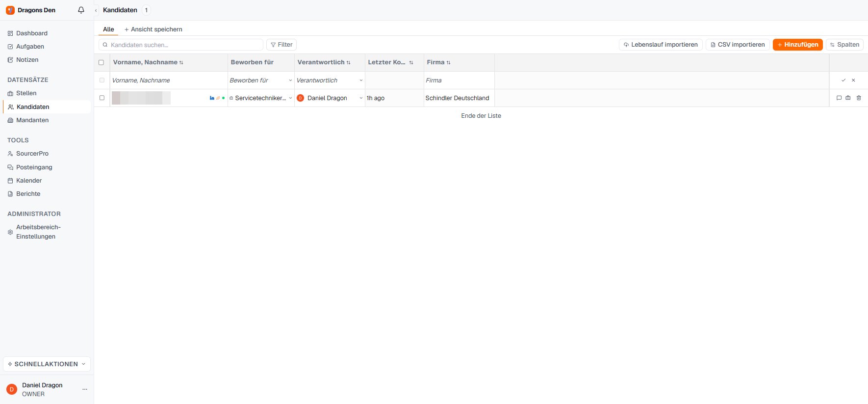This screenshot has height=404, width=868.
Task: Click the LinkedIn icon in the candidate row
Action: pos(212,98)
